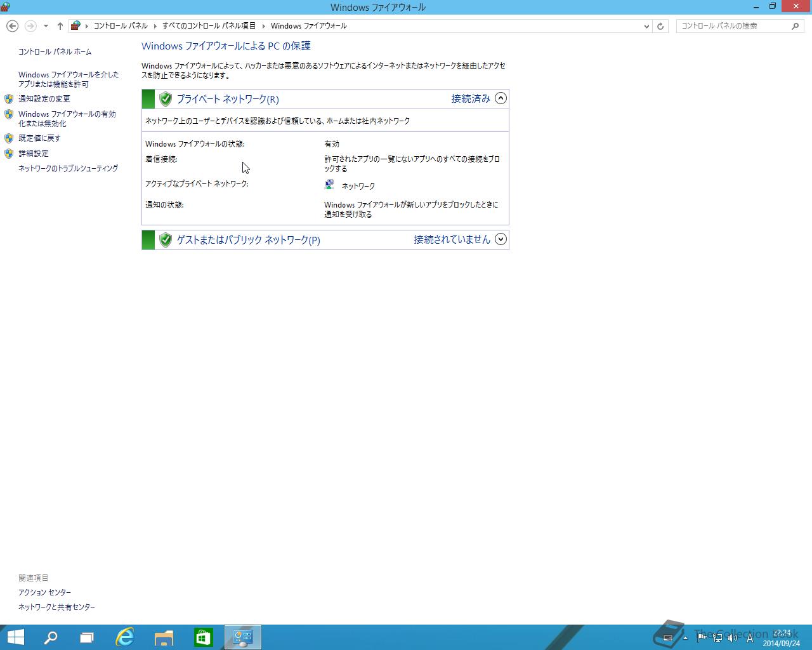The width and height of the screenshot is (812, 650).
Task: Click the active network computer icon
Action: pyautogui.click(x=329, y=185)
